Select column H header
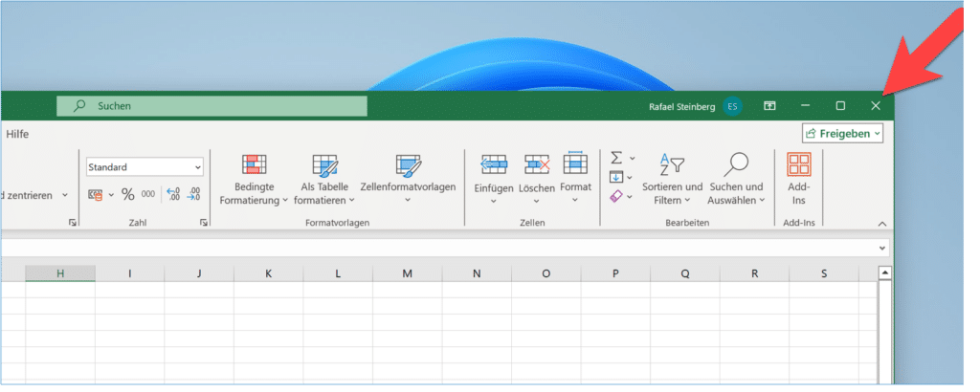980x392 pixels. [60, 273]
